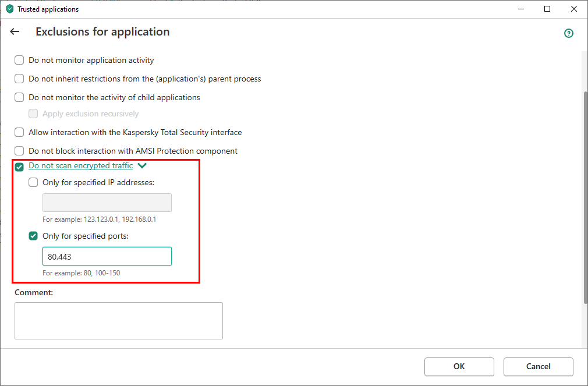
Task: Check Do not inherit restrictions from parent process
Action: (x=19, y=79)
